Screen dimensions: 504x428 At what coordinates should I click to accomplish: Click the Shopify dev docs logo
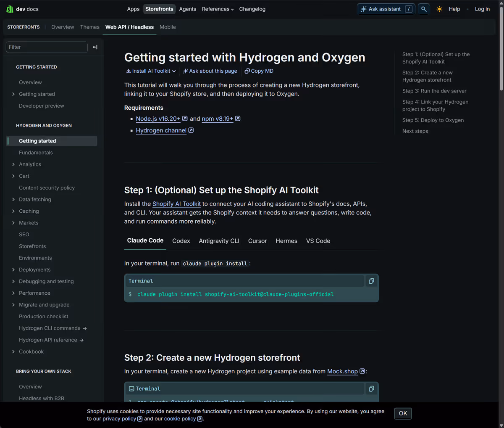pos(23,9)
